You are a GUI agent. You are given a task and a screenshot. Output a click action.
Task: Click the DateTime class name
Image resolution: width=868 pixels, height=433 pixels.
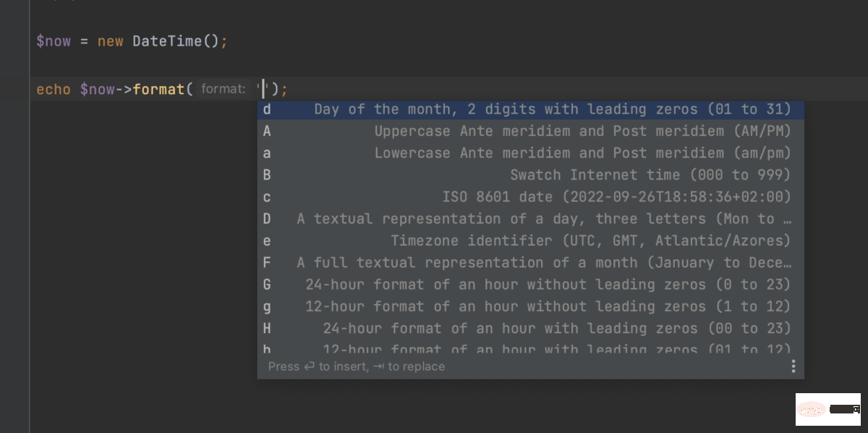[166, 41]
